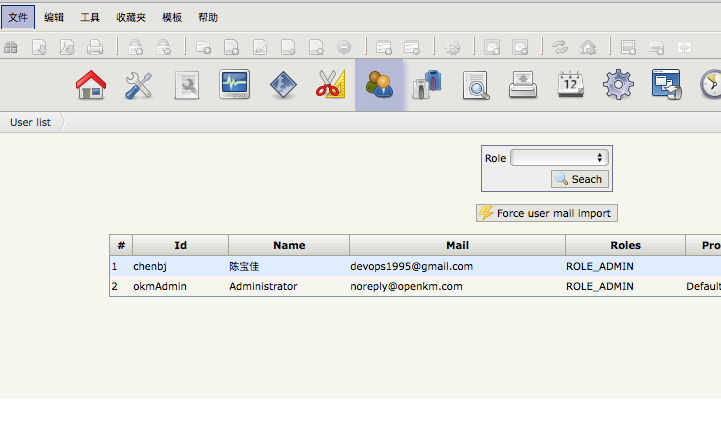Open the wrench and screwdriver tools icon
Screen dimensions: 721x432
click(x=139, y=85)
